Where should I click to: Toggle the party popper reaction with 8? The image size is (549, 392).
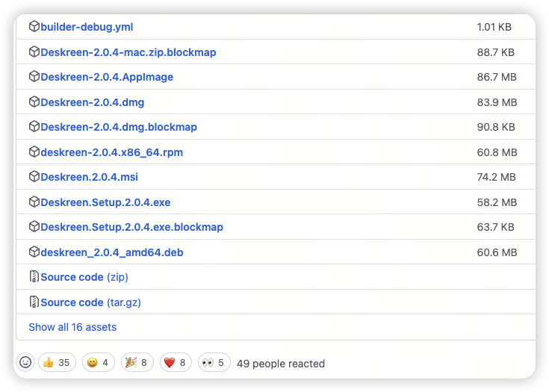[137, 363]
